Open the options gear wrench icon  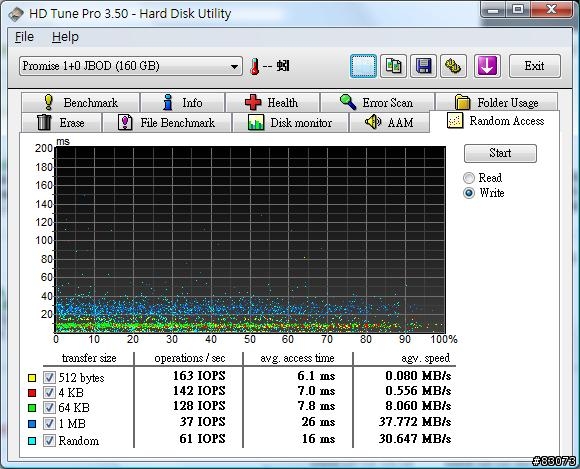point(453,66)
